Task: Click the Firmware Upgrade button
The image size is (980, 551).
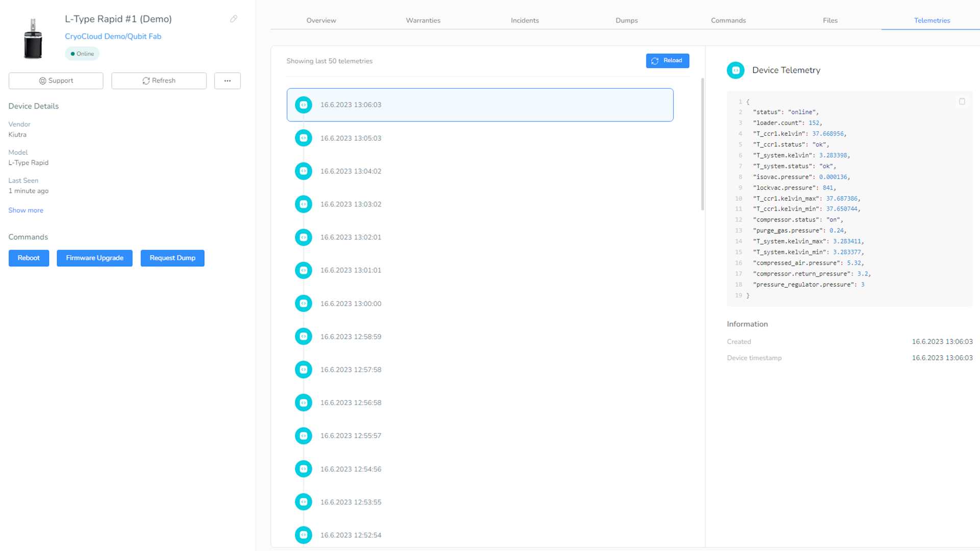Action: tap(94, 258)
